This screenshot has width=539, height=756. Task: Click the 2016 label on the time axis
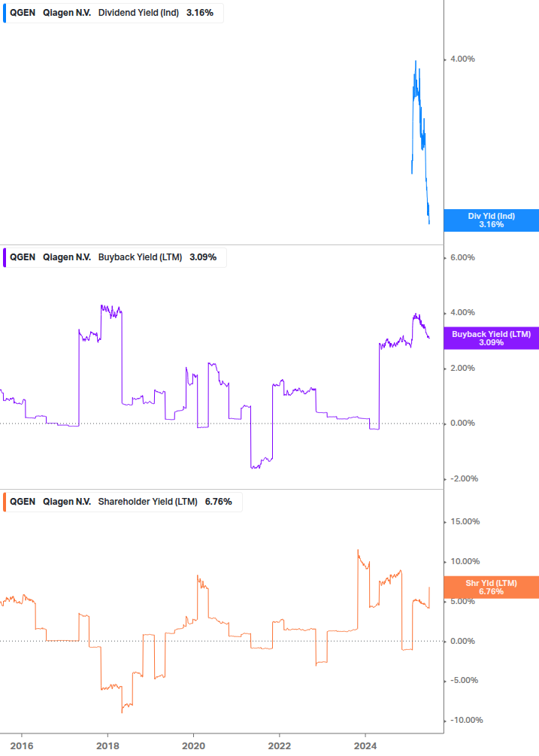click(22, 746)
